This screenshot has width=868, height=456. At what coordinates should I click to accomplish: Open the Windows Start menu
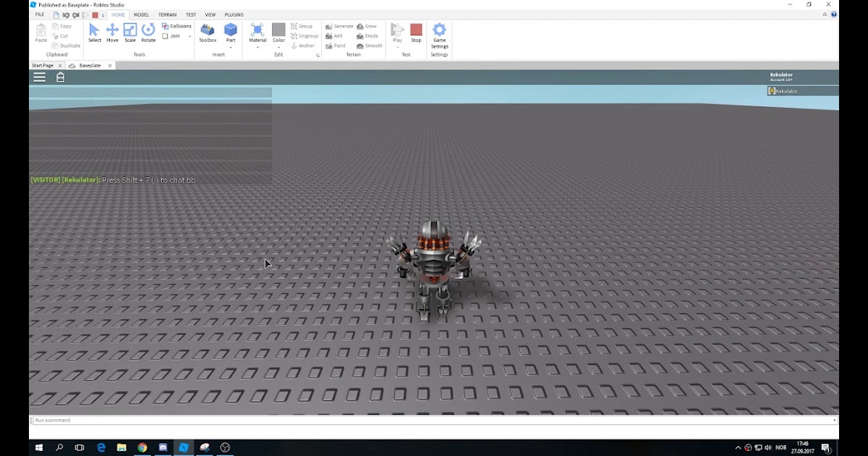point(39,448)
